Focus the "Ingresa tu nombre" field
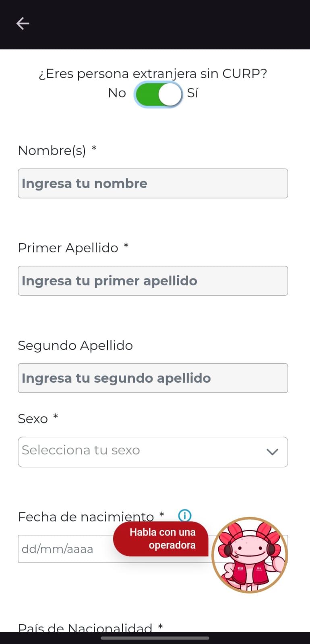 pos(153,184)
